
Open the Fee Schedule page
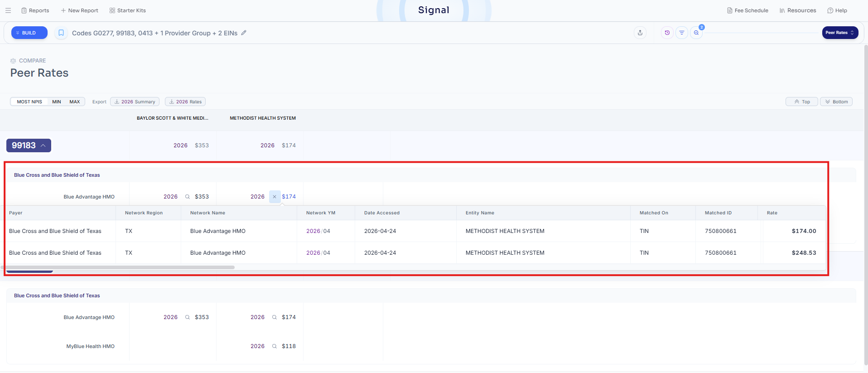[748, 10]
